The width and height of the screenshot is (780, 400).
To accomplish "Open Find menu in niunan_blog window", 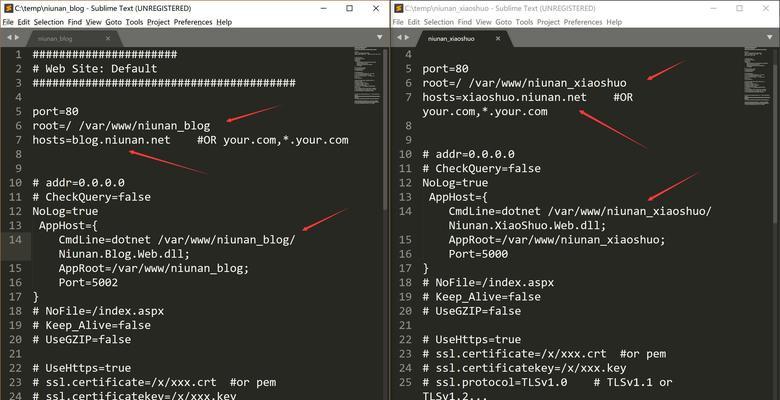I will 75,22.
